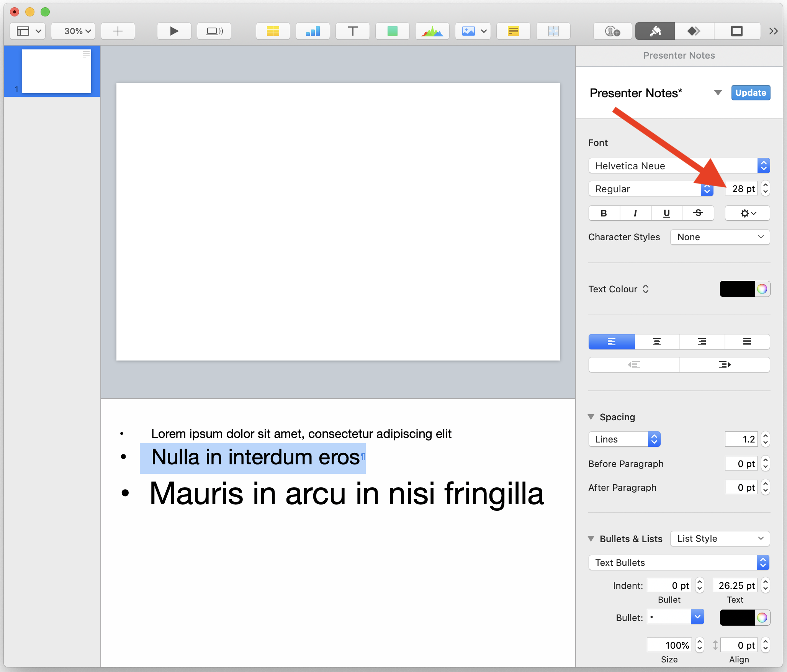Add a comment with the yellow note icon
The image size is (787, 672).
point(513,31)
